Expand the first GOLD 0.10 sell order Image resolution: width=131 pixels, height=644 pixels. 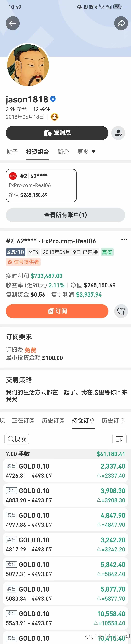pyautogui.click(x=65, y=470)
